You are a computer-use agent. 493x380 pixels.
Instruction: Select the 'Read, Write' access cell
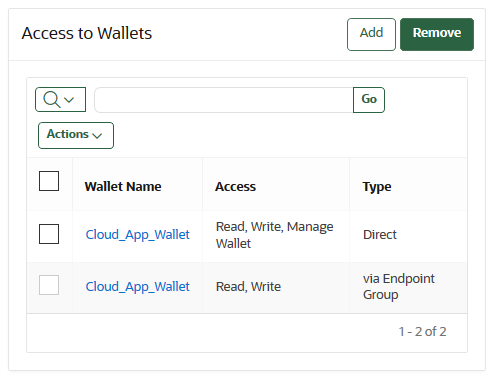pyautogui.click(x=276, y=287)
